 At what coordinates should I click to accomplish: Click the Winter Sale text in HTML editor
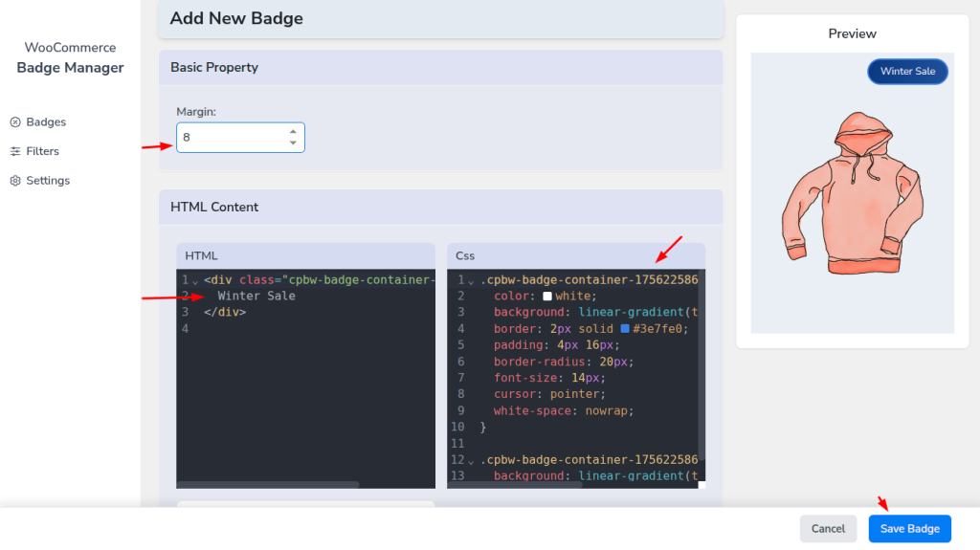[x=256, y=297]
